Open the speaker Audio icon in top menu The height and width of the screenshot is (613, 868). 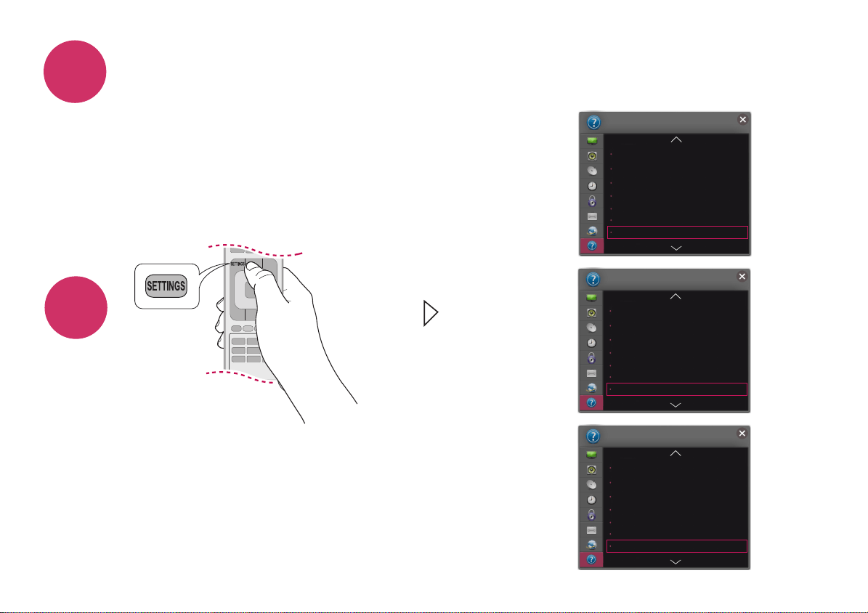click(592, 156)
